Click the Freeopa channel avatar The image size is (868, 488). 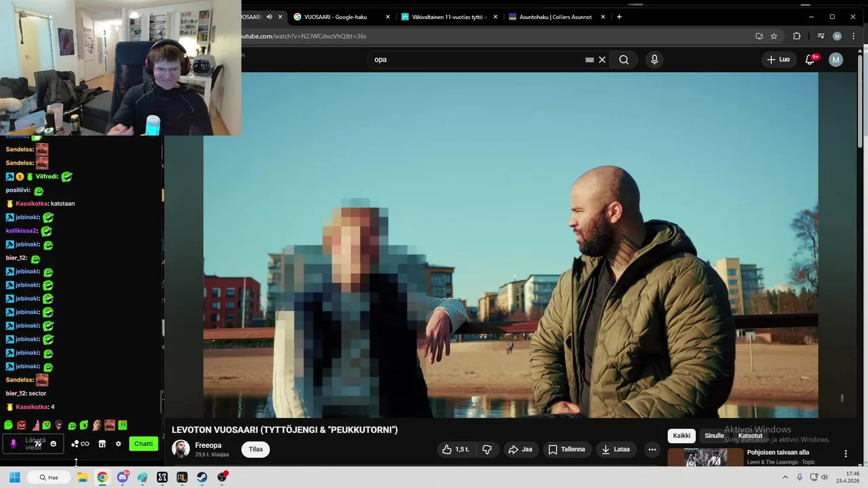[180, 449]
